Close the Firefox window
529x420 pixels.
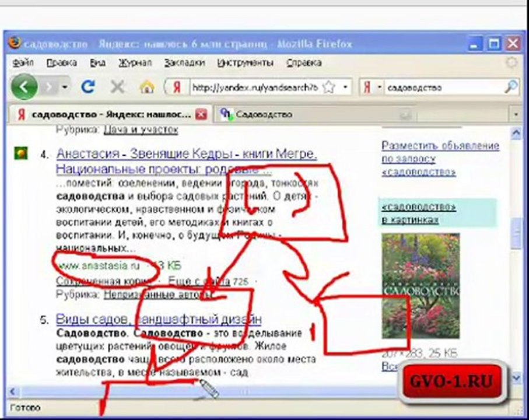(513, 44)
